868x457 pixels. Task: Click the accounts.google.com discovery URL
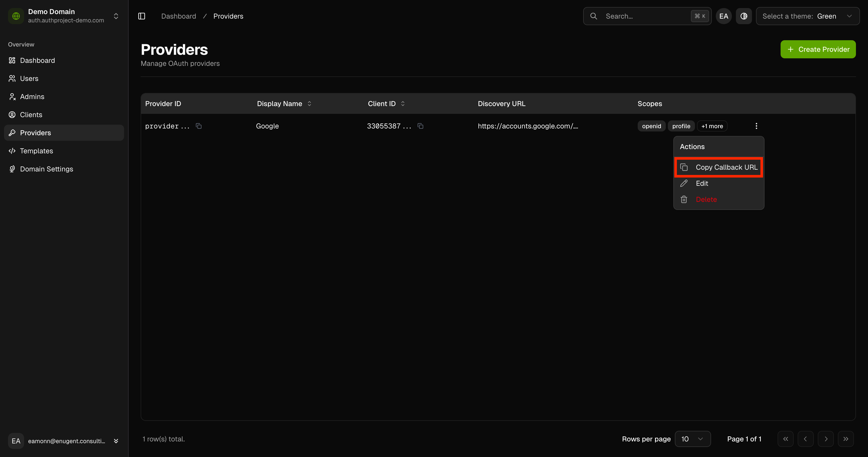click(x=528, y=126)
